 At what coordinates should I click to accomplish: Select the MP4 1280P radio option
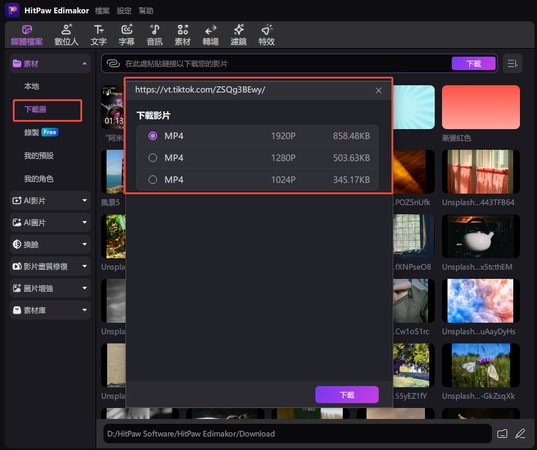point(153,158)
